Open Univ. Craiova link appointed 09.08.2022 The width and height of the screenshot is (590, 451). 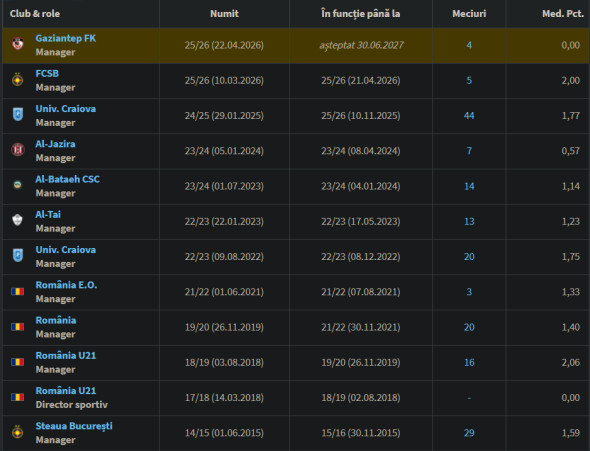(x=65, y=250)
